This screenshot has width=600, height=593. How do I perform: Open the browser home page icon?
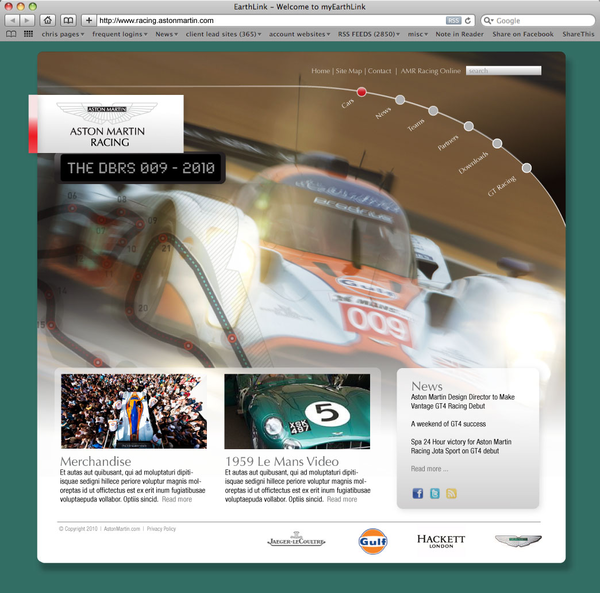(x=47, y=20)
